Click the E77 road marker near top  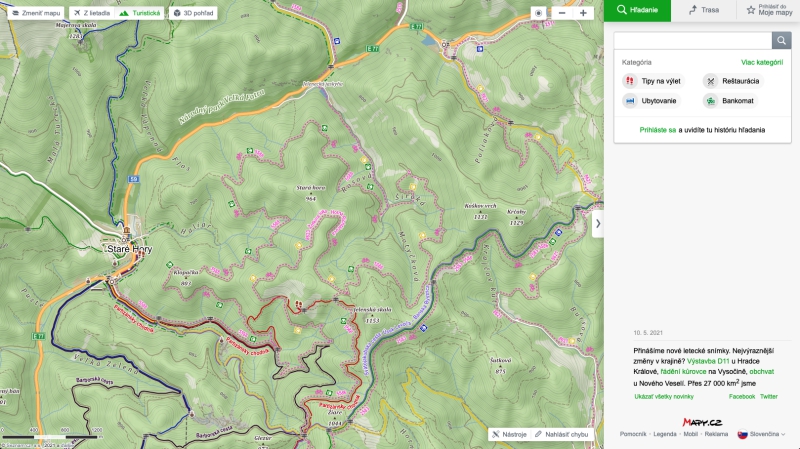click(416, 27)
